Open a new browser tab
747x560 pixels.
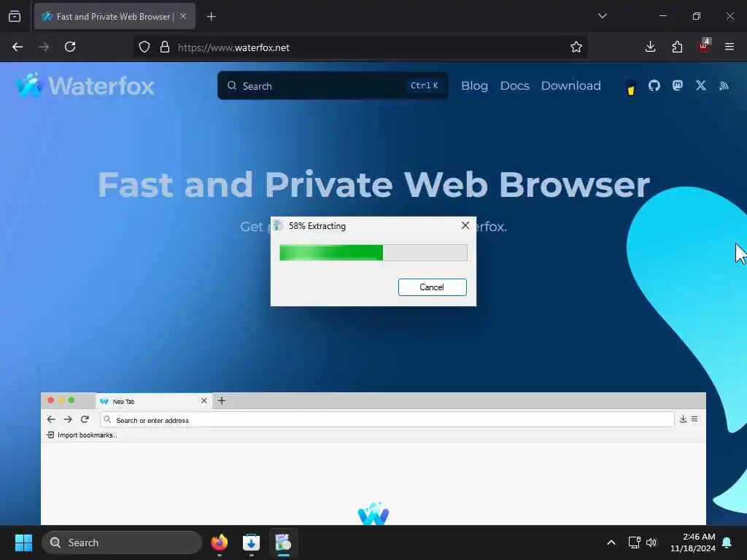pyautogui.click(x=212, y=17)
